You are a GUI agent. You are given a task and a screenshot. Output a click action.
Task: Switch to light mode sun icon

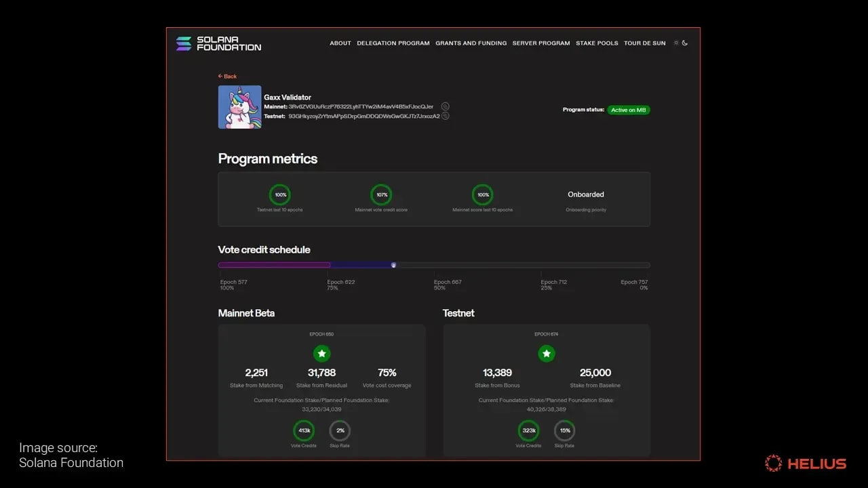tap(676, 43)
